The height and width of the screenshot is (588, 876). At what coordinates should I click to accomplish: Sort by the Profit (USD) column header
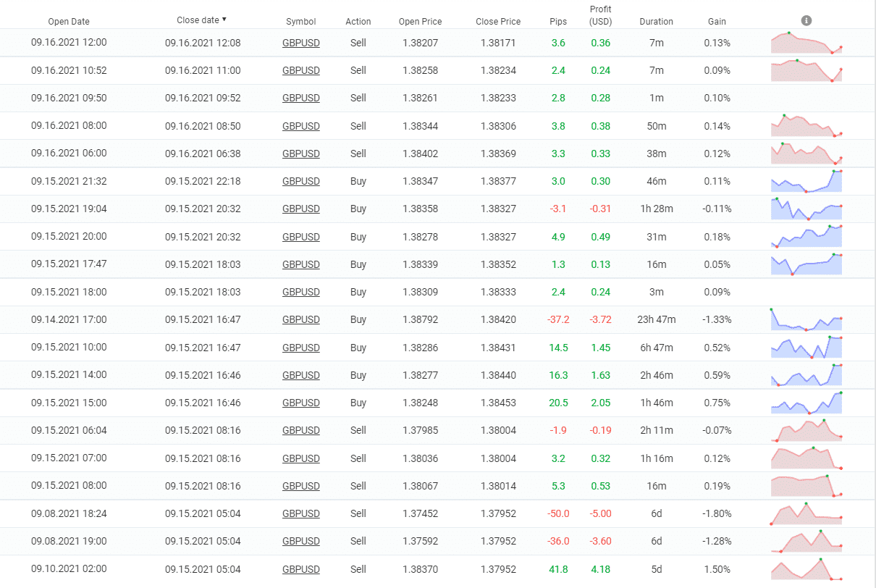tap(600, 15)
